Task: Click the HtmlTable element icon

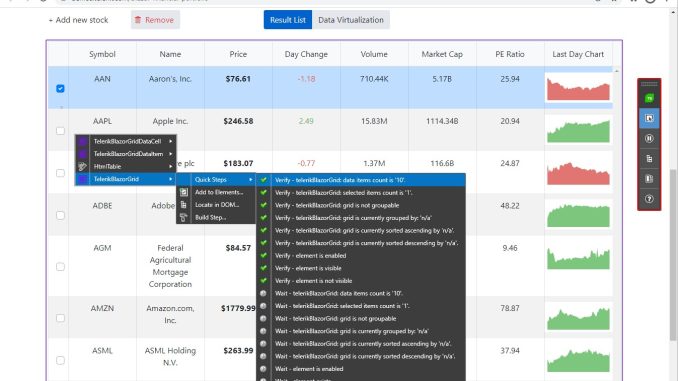Action: pyautogui.click(x=83, y=166)
